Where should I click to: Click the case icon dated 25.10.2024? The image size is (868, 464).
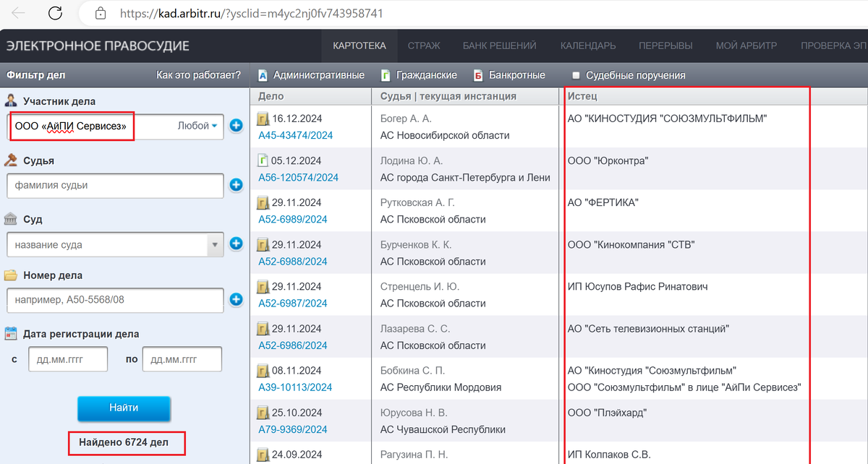(x=264, y=413)
